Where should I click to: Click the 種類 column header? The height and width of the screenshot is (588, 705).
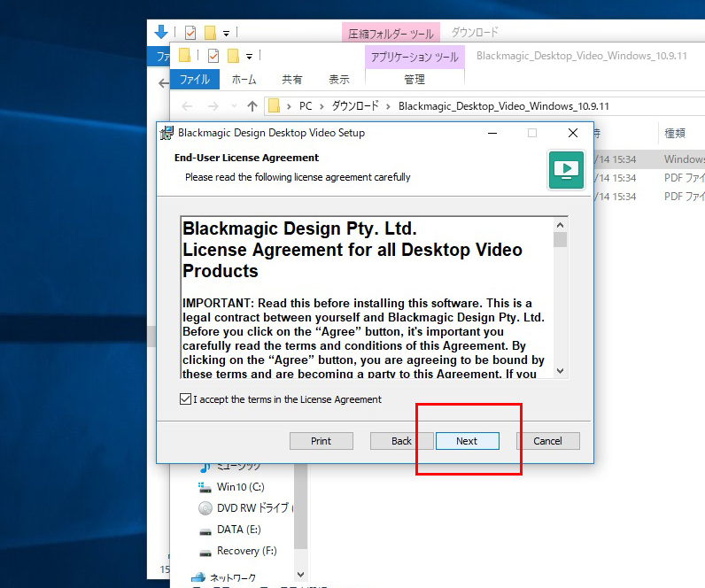(x=675, y=133)
